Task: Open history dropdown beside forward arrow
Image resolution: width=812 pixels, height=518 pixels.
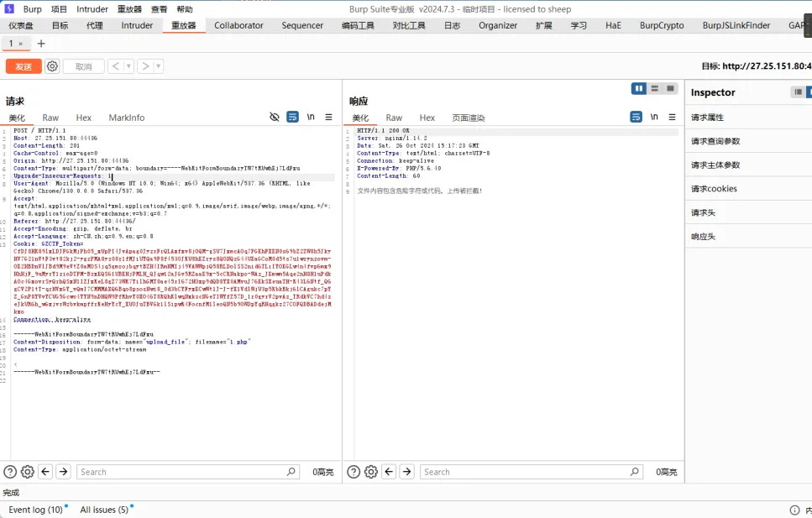Action: 159,66
